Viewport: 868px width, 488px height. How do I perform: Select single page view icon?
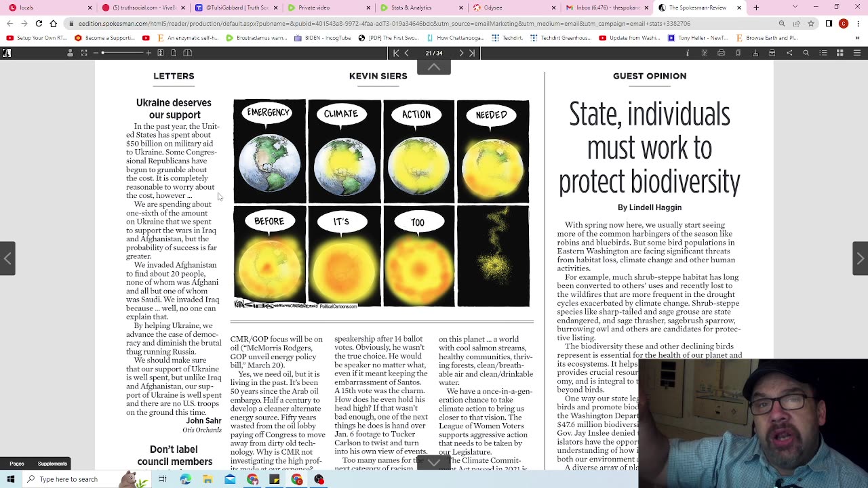[174, 53]
